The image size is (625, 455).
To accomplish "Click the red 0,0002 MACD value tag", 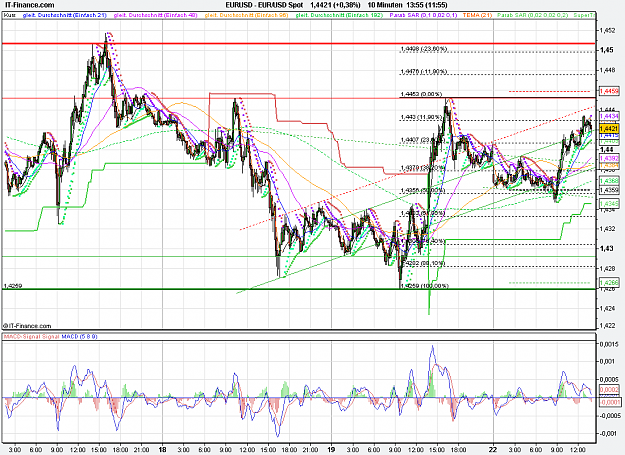I will coord(609,389).
